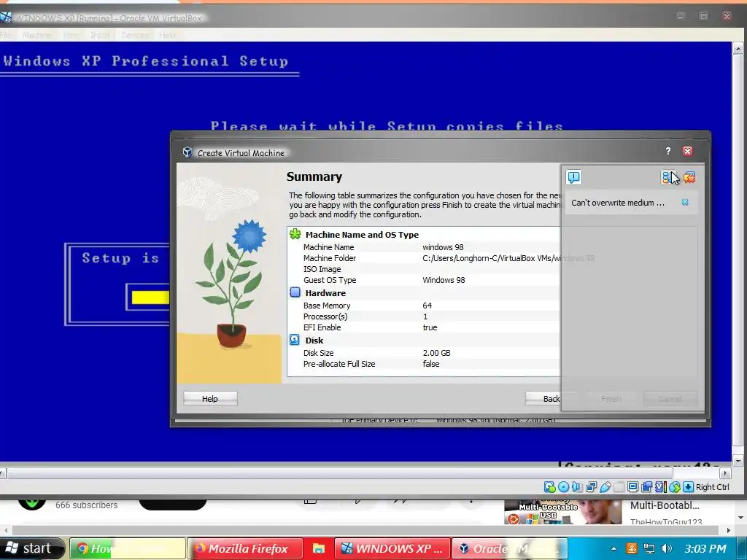Delete all finished notifications icon
This screenshot has width=747, height=560.
click(x=689, y=178)
